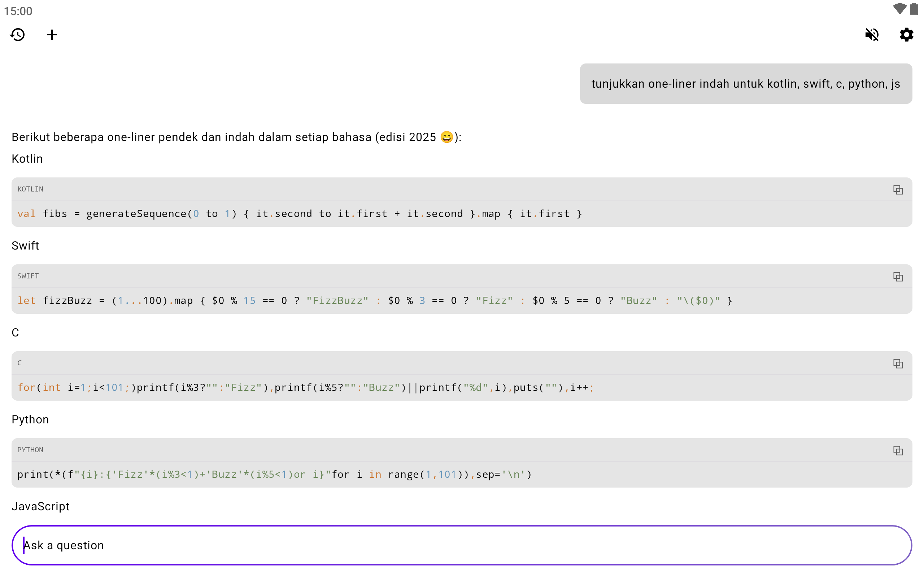Click the SWIFT code block header label

point(28,276)
